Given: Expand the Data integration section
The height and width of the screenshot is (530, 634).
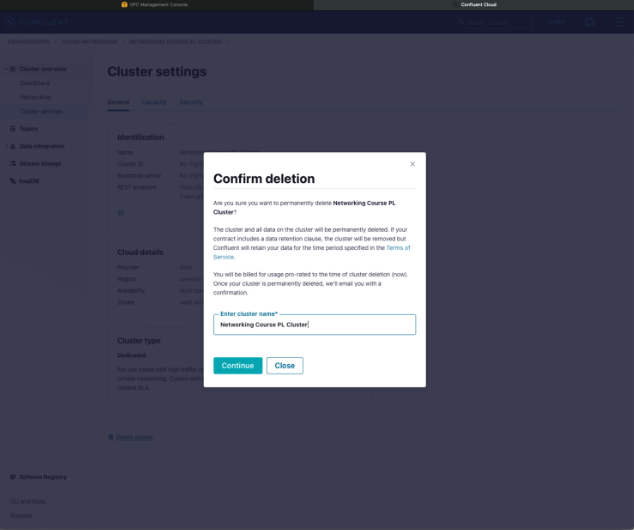Looking at the screenshot, I should [x=6, y=146].
